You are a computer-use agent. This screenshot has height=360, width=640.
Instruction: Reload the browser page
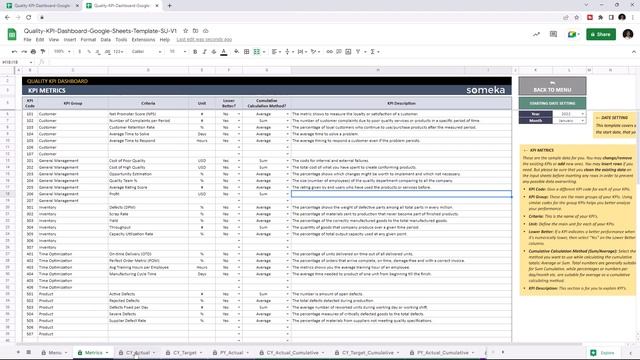coord(29,17)
